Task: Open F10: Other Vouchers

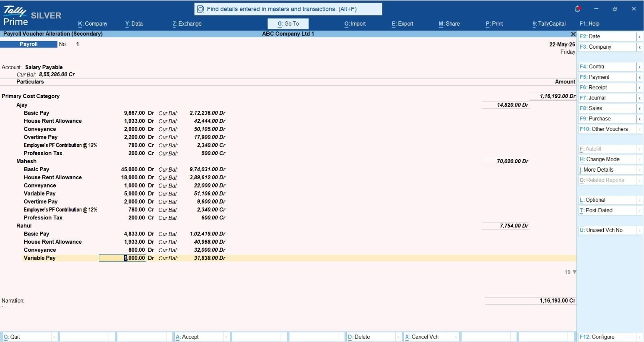Action: pyautogui.click(x=608, y=129)
